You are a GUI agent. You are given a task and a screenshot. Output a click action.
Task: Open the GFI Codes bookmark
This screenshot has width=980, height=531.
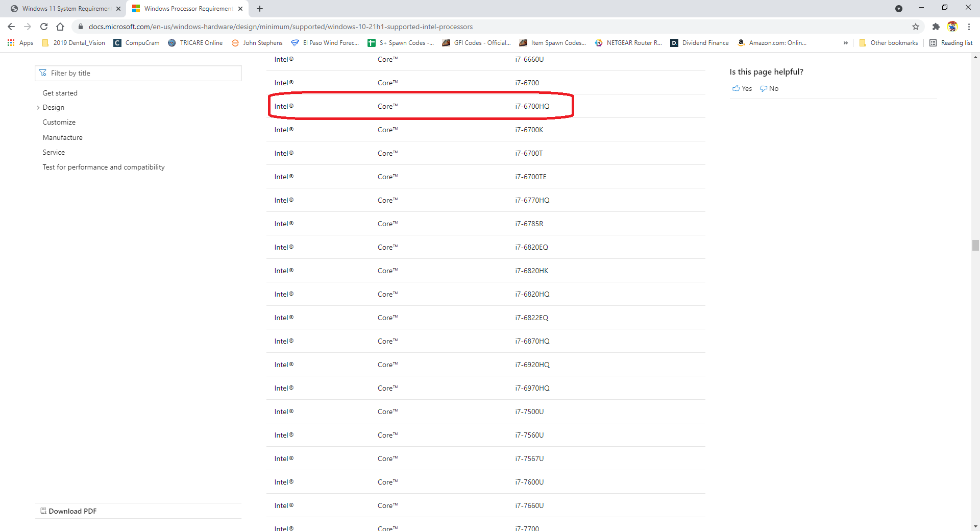point(476,43)
